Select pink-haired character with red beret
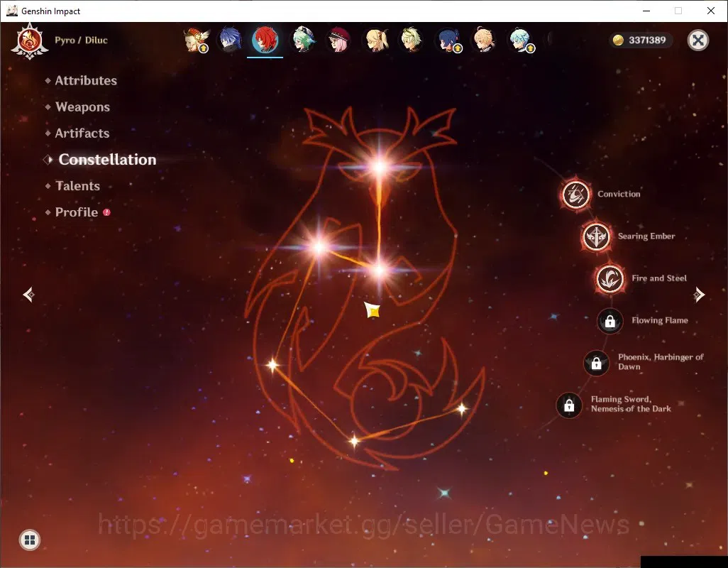This screenshot has height=568, width=728. point(338,40)
